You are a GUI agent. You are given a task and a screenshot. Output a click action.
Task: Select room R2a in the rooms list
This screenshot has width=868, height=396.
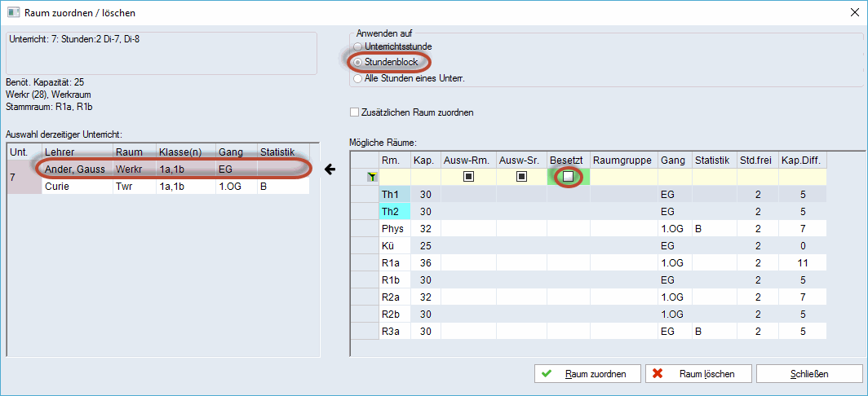coord(393,297)
